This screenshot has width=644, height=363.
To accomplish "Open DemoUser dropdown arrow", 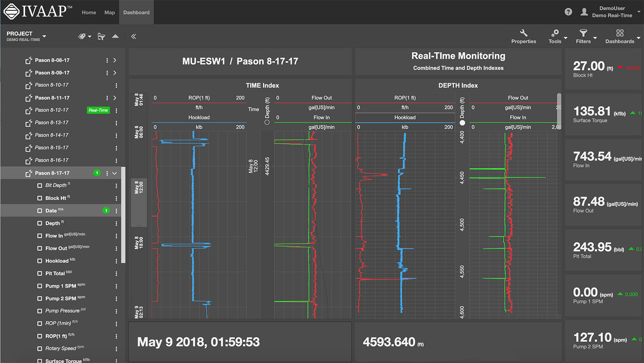I will (x=638, y=12).
